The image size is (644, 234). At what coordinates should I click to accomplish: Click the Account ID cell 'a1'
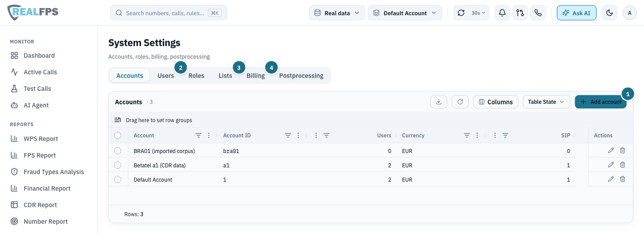pos(226,166)
